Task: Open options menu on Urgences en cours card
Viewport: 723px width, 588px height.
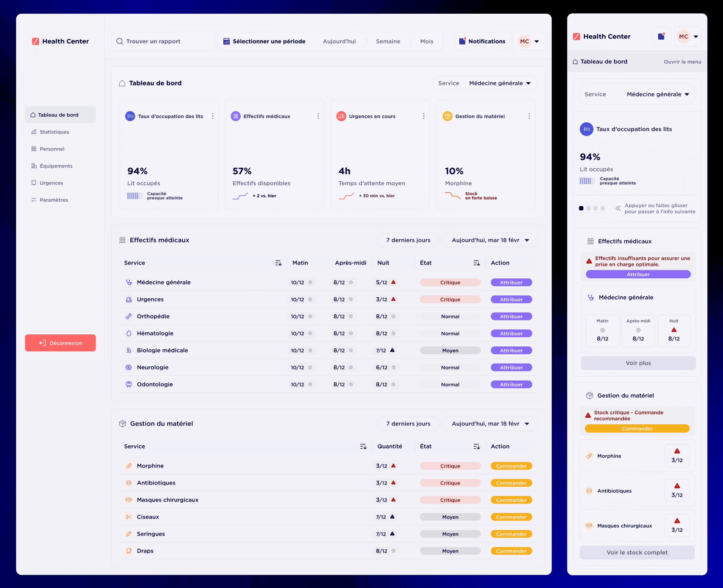Action: (x=424, y=116)
